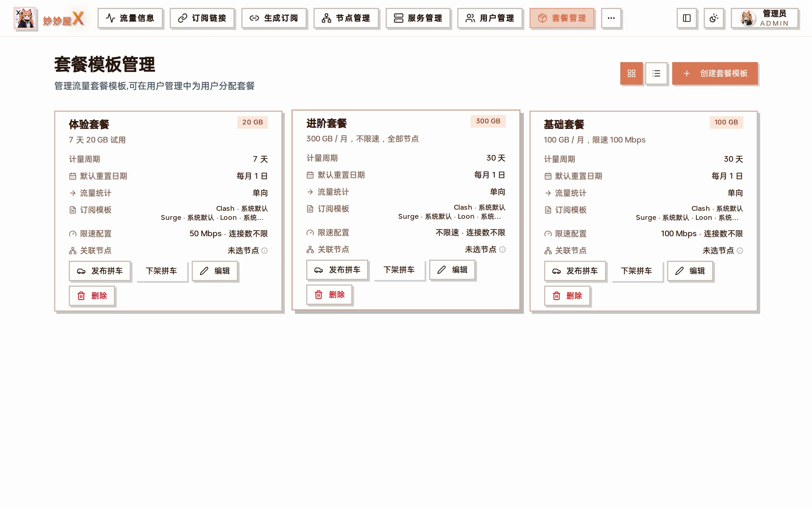Switch to grid card view
The height and width of the screenshot is (508, 812).
631,73
